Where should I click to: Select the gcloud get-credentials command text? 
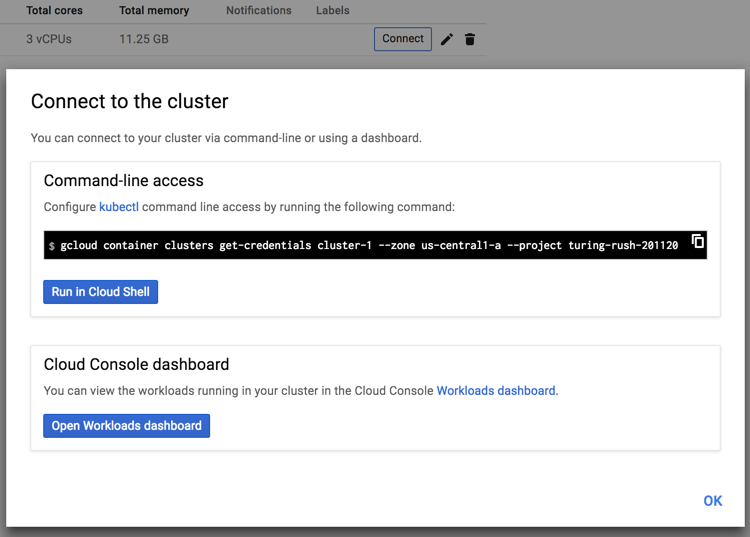[369, 245]
